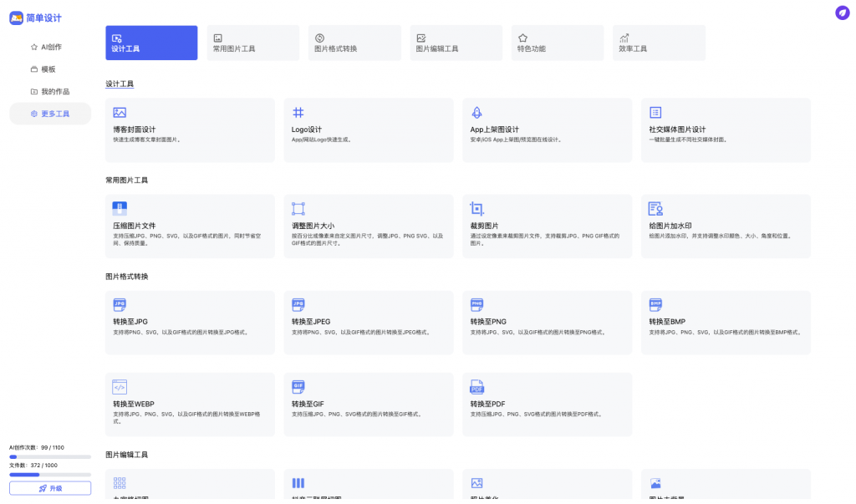Image resolution: width=856 pixels, height=504 pixels.
Task: Open the 裁剪图片 tool title
Action: click(484, 226)
